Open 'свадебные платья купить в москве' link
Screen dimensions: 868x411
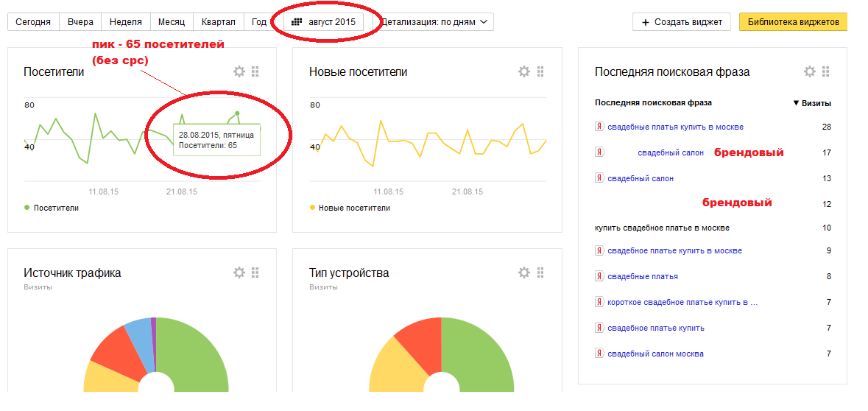675,127
